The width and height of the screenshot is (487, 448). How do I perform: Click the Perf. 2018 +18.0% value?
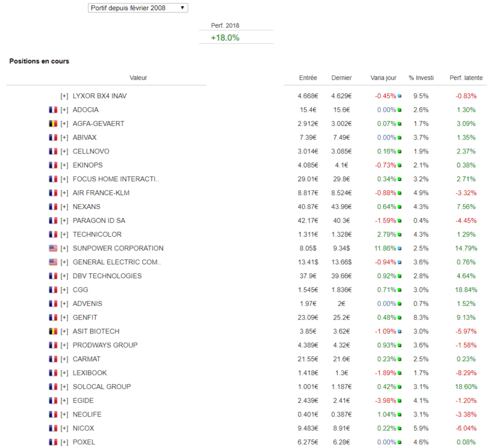pyautogui.click(x=224, y=37)
